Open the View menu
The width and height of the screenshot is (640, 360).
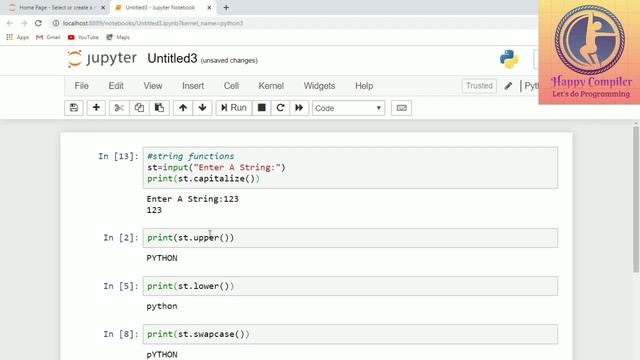tap(153, 86)
